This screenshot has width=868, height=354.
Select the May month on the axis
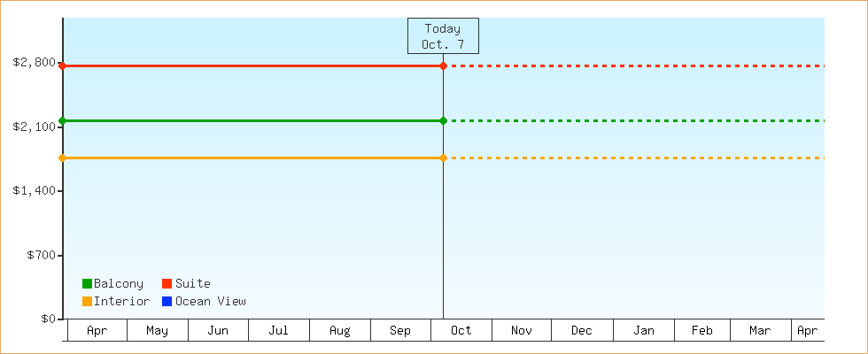(x=157, y=331)
